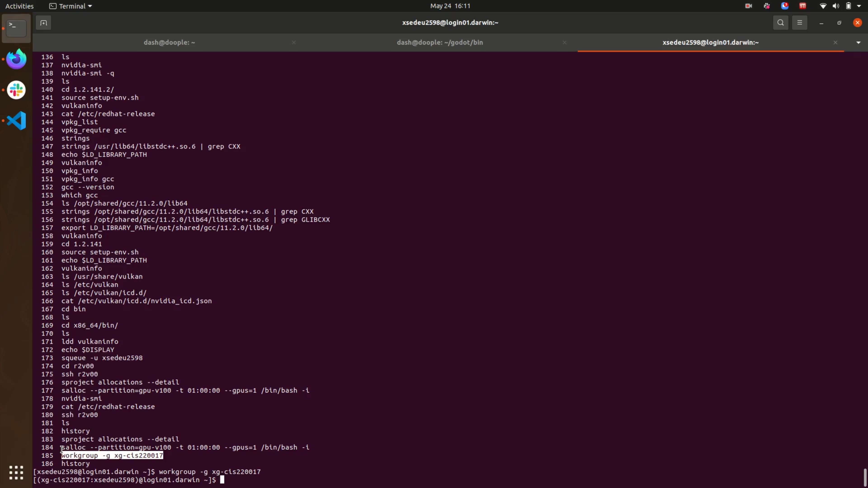868x488 pixels.
Task: Open the Activities overview
Action: click(x=19, y=6)
